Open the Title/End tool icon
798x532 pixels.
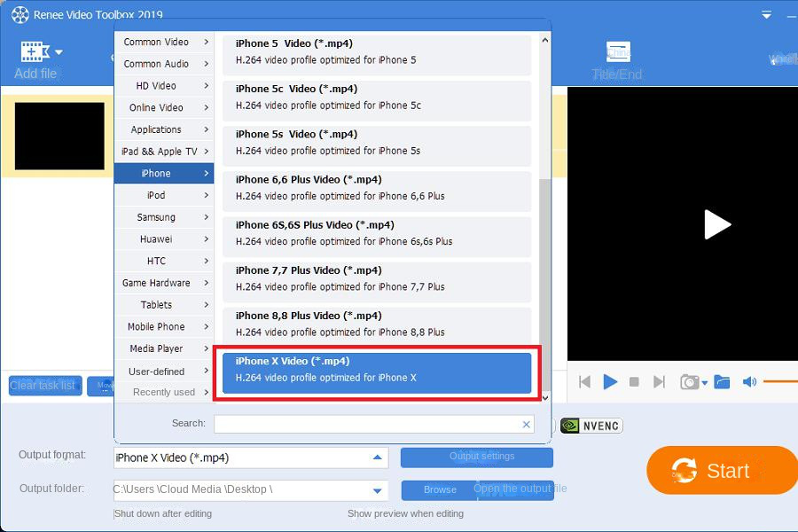pos(618,52)
